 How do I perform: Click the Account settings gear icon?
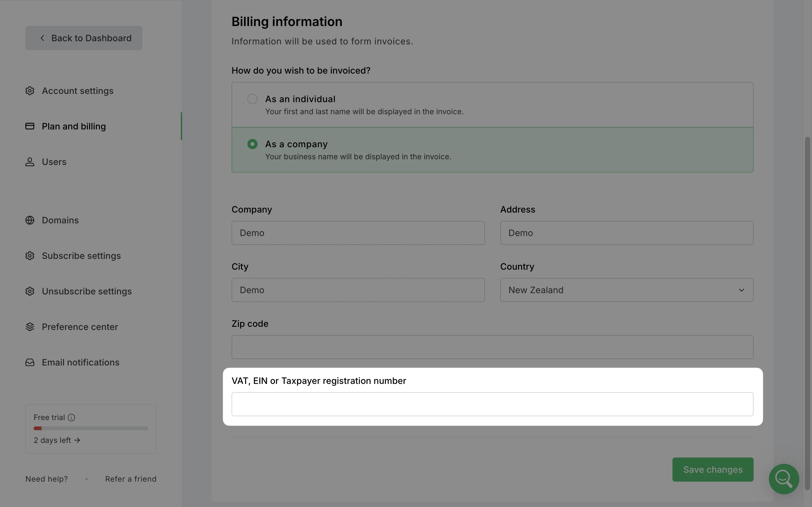click(30, 91)
